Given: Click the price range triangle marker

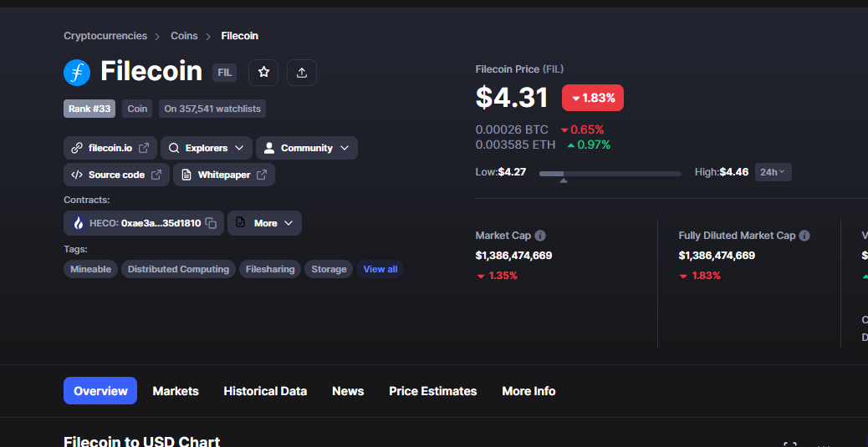Looking at the screenshot, I should click(563, 180).
